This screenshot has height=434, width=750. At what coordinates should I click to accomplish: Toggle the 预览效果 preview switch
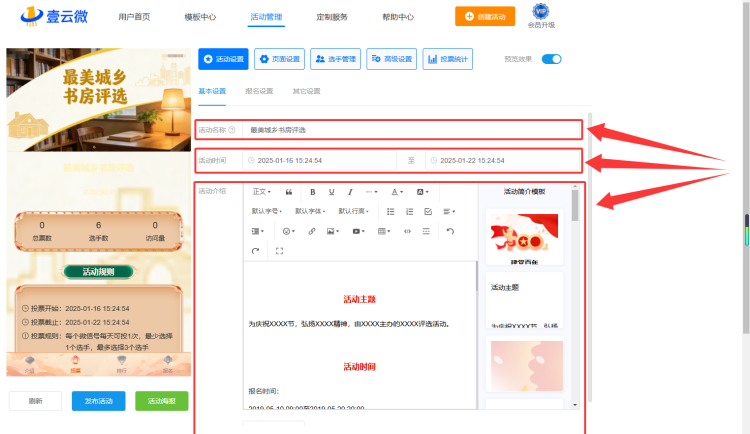point(551,59)
